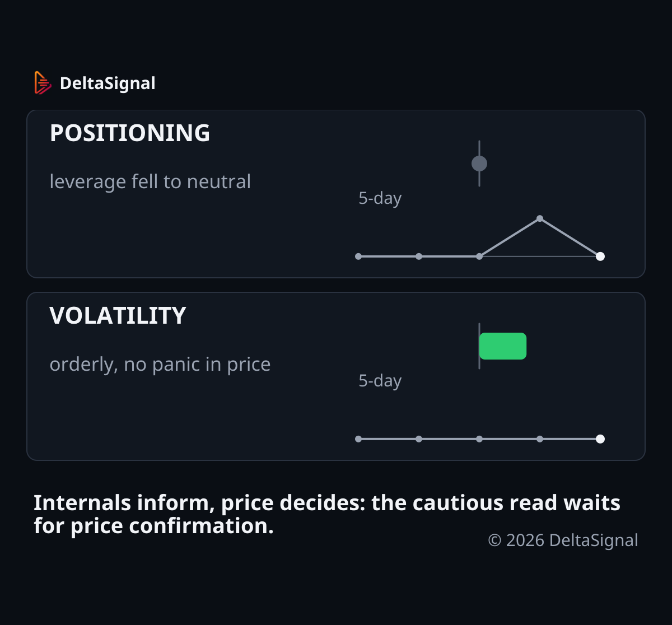Select the second point on Positioning sparkline

pyautogui.click(x=419, y=256)
